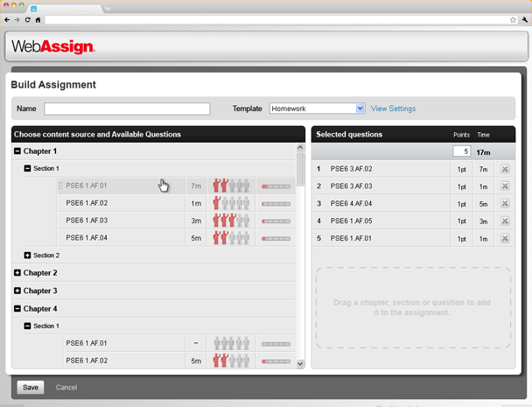532x407 pixels.
Task: Focus the assignment Name text field
Action: pos(127,109)
